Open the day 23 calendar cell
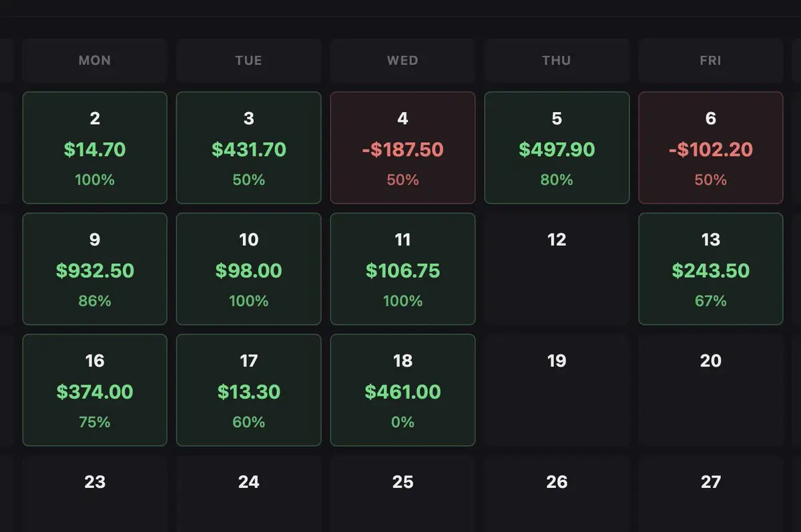The width and height of the screenshot is (801, 532). pyautogui.click(x=95, y=494)
